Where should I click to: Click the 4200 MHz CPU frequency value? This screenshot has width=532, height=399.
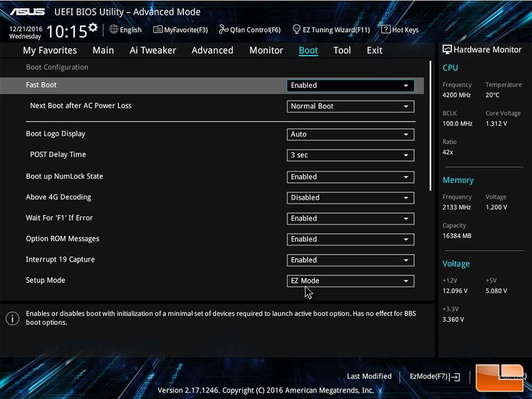(x=456, y=95)
